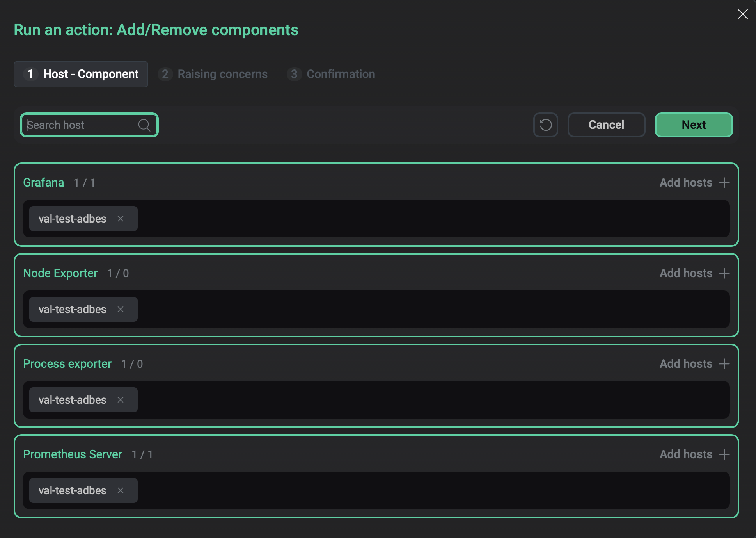The width and height of the screenshot is (756, 538).
Task: Remove val-test-adbes host from Grafana
Action: coord(121,219)
